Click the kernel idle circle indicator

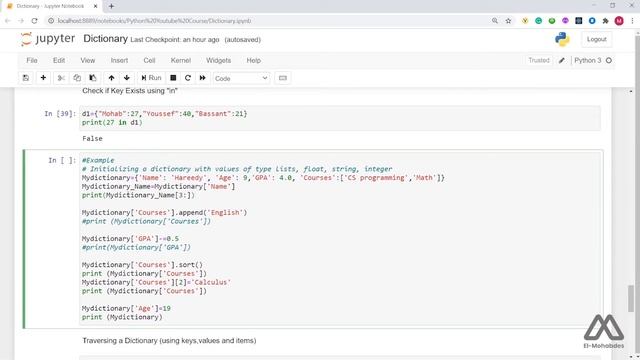point(609,60)
